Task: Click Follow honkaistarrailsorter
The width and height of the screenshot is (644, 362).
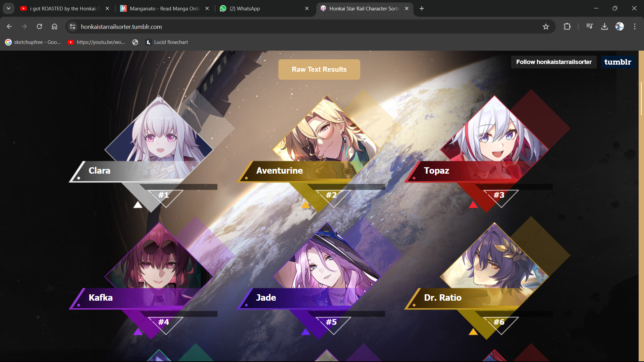Action: (553, 62)
